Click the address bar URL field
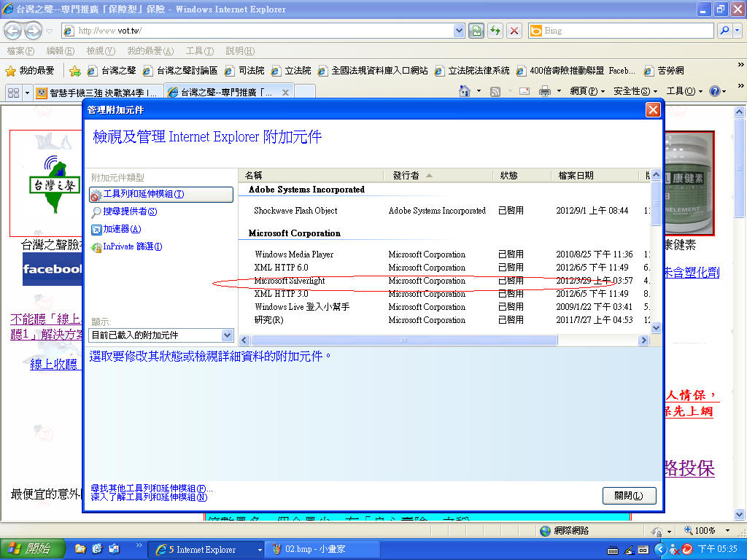Screen dimensions: 747x560 tap(263, 31)
